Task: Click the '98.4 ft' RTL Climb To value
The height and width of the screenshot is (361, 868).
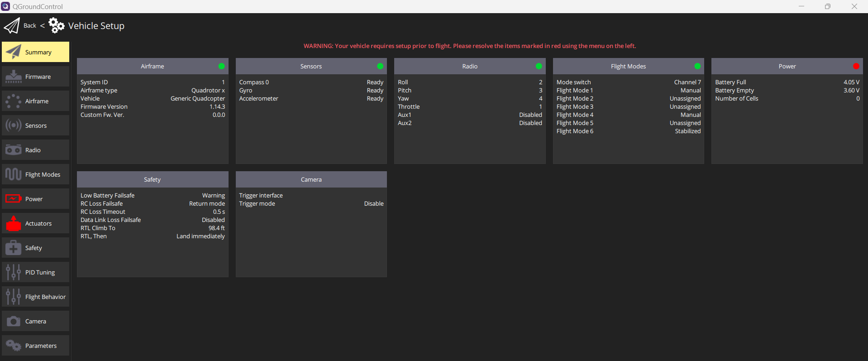Action: click(x=216, y=228)
